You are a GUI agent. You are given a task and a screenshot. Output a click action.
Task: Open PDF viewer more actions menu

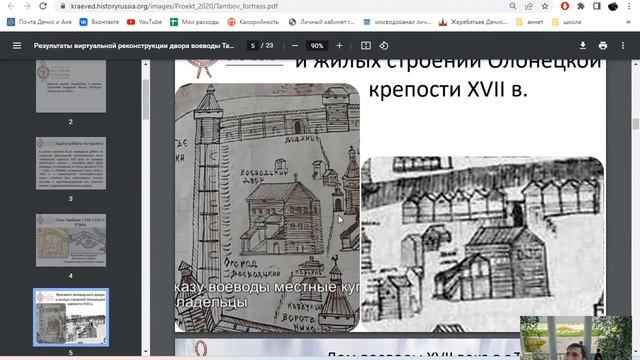(623, 46)
